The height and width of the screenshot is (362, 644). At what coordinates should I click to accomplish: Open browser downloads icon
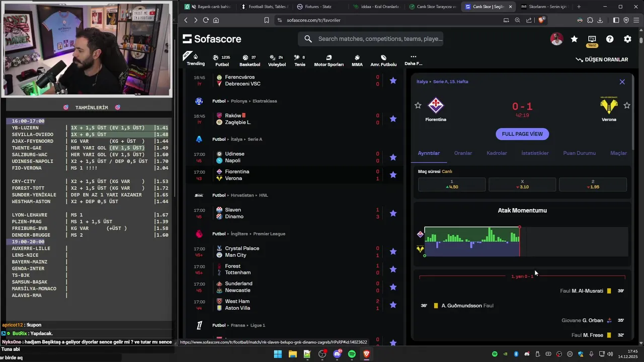click(x=600, y=20)
